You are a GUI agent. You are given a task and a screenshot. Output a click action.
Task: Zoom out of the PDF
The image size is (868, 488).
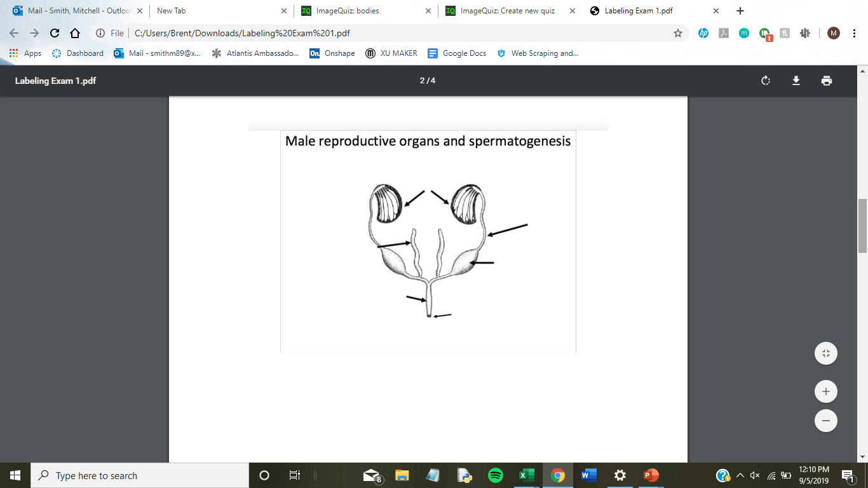826,421
